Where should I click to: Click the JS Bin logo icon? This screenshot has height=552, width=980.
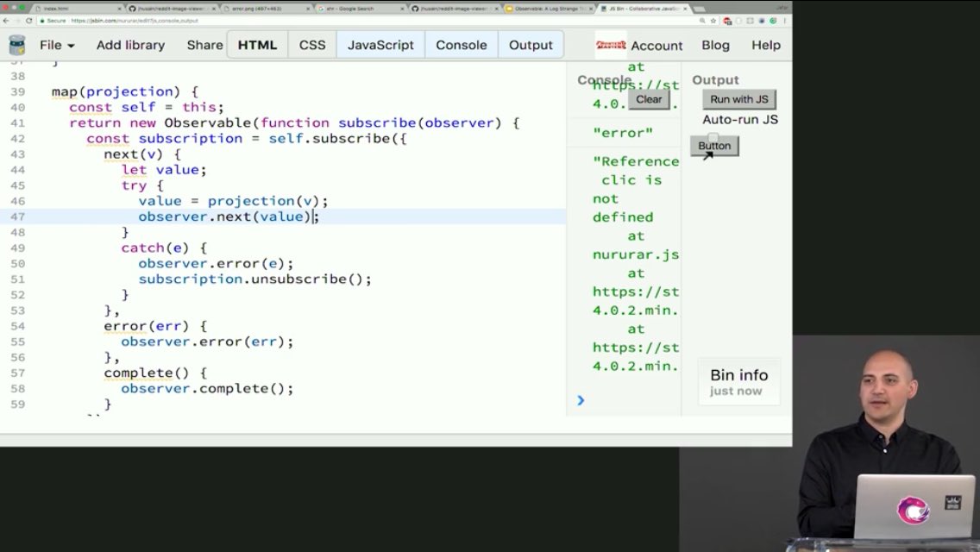click(x=17, y=45)
